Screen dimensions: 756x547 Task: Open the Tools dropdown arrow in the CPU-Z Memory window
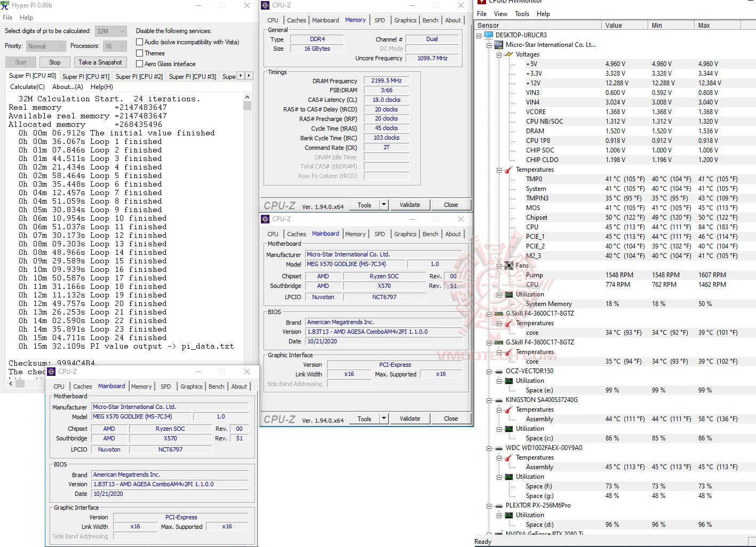click(x=383, y=205)
